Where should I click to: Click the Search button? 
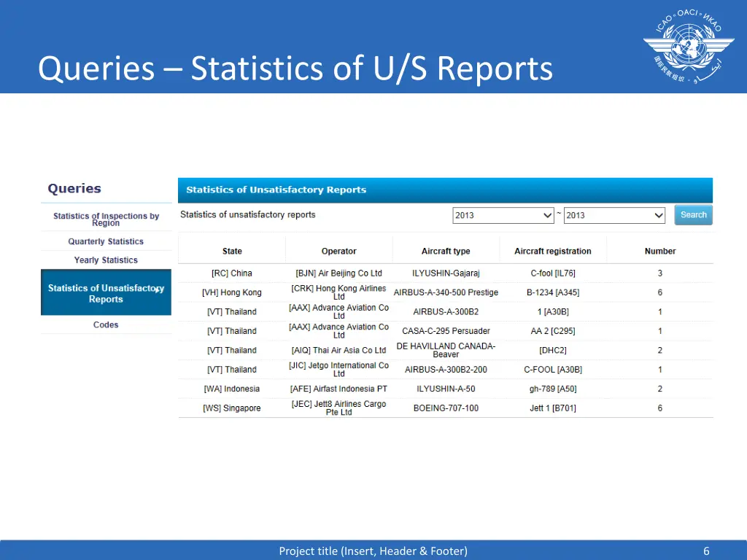pos(693,215)
